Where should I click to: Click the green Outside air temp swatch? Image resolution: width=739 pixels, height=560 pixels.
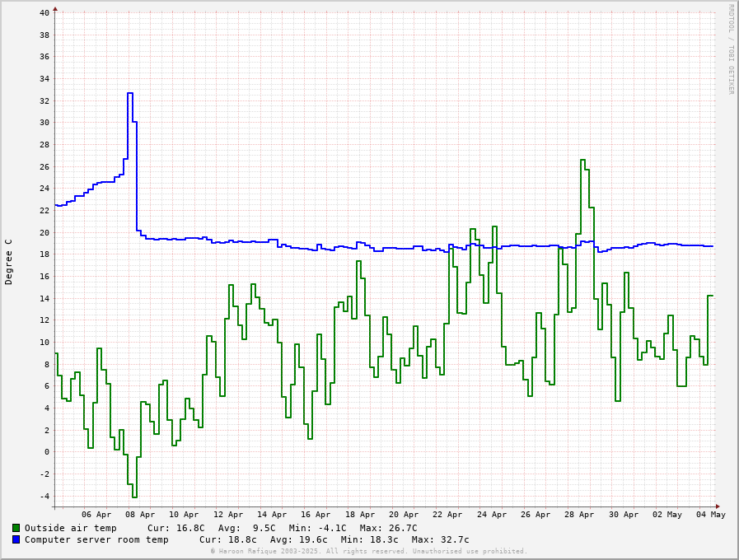pos(16,528)
